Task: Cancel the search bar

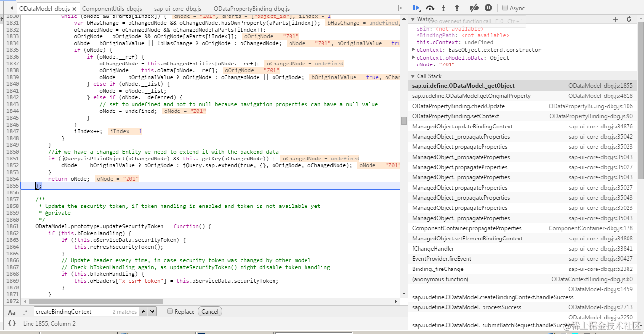Action: coord(210,312)
